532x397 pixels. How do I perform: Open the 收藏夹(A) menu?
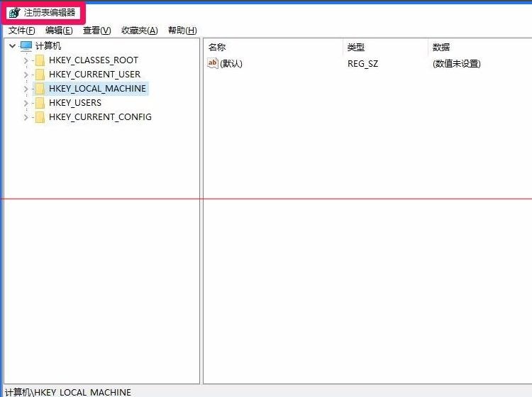coord(140,31)
